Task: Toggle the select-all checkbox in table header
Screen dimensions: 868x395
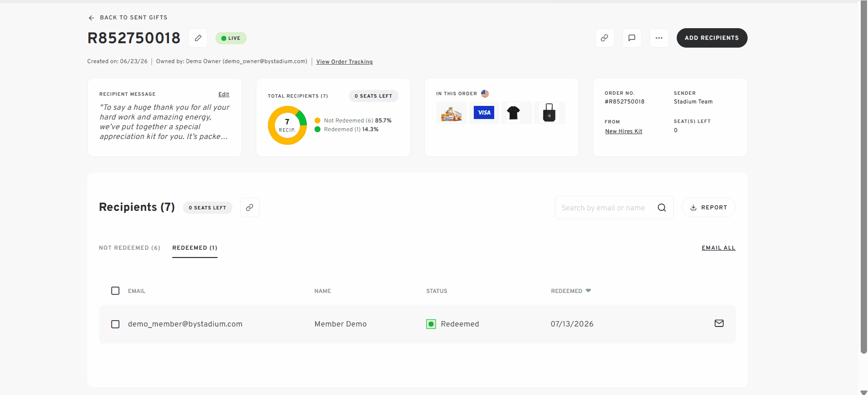Action: (x=115, y=291)
